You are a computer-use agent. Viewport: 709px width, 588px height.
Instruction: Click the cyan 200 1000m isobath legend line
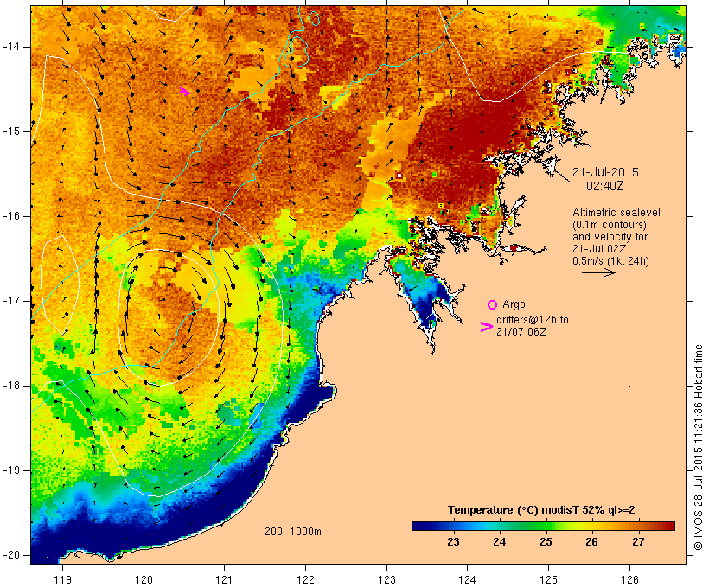pyautogui.click(x=279, y=540)
